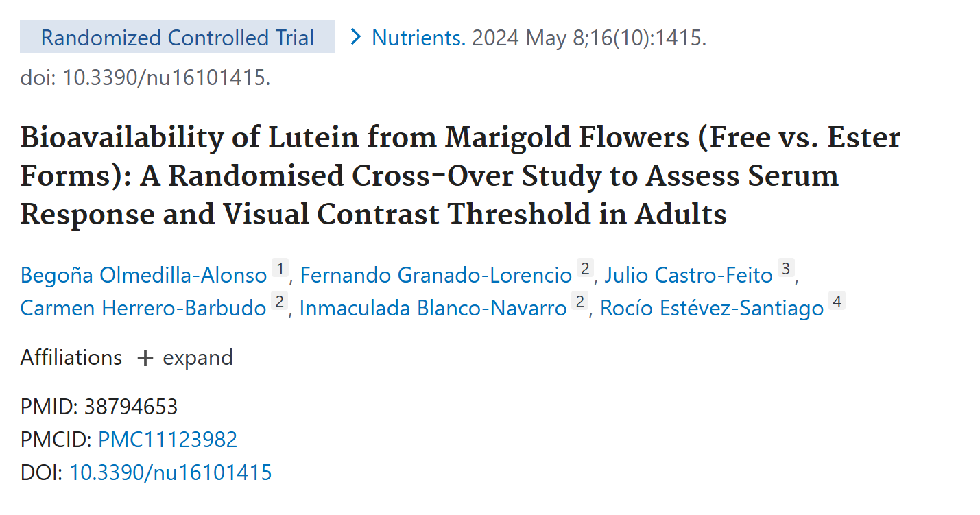Expand the Affiliations section
The height and width of the screenshot is (515, 980).
point(185,358)
